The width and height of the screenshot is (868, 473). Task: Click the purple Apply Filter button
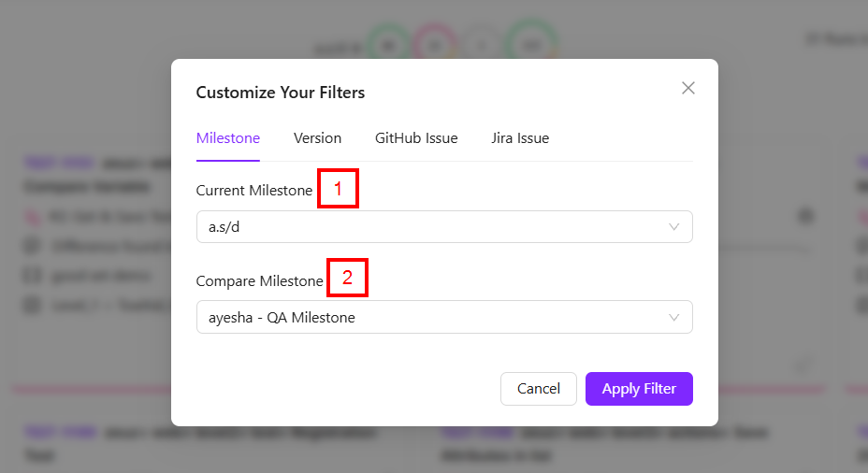coord(639,389)
